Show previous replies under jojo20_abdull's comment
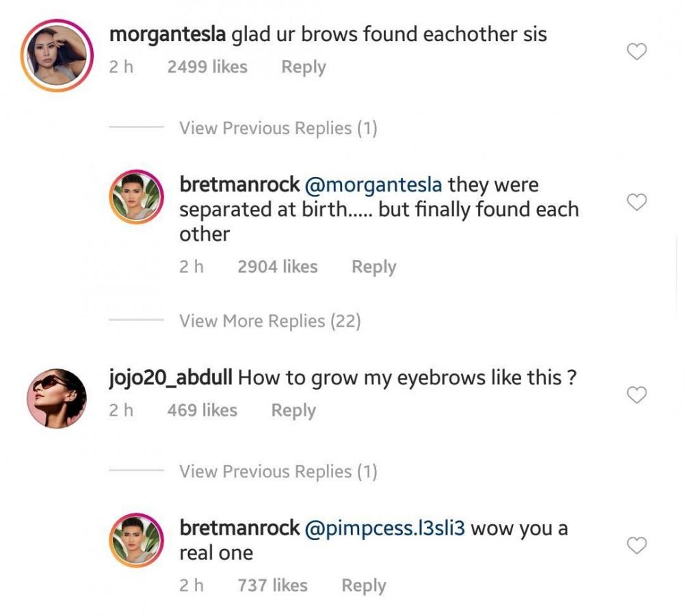This screenshot has height=616, width=684. tap(278, 472)
